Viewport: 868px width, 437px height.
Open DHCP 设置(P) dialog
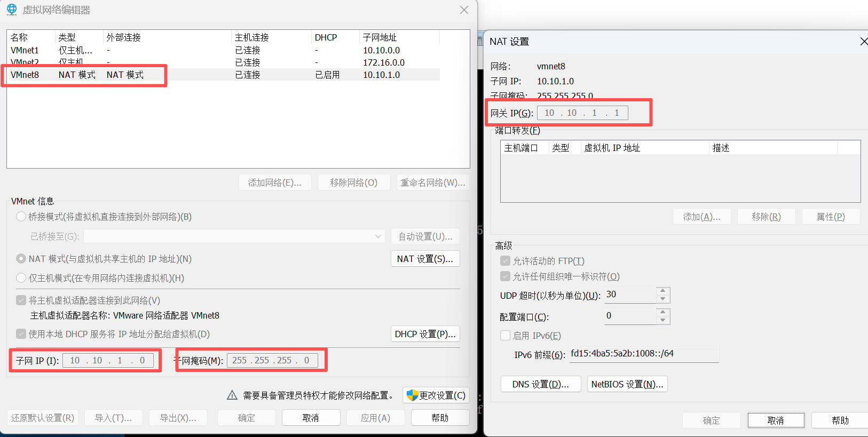425,334
